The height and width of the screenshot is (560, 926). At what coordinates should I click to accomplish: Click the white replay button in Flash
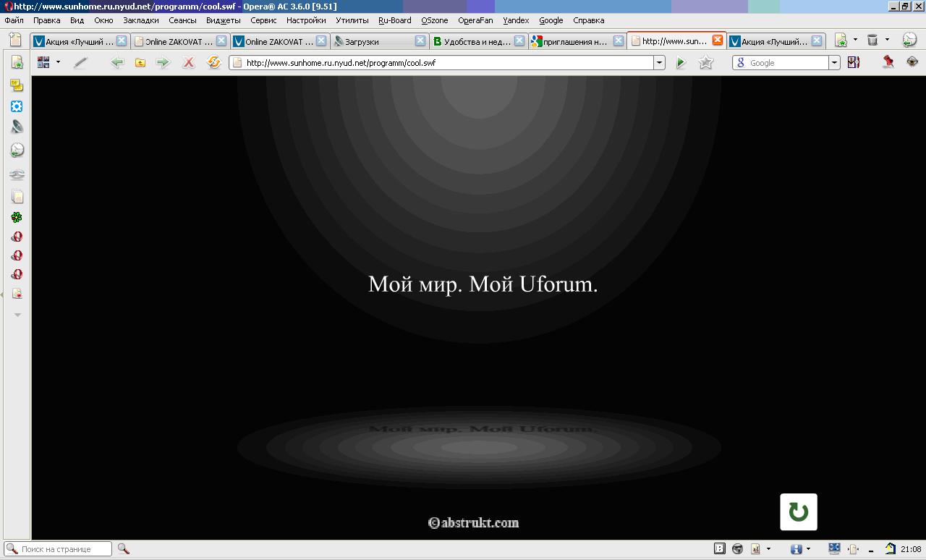click(x=799, y=512)
